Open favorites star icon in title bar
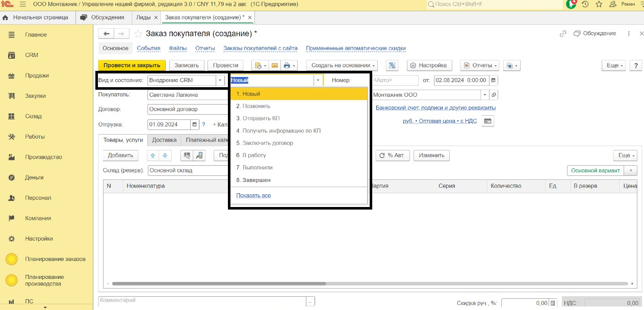This screenshot has height=310, width=644. coord(599,4)
